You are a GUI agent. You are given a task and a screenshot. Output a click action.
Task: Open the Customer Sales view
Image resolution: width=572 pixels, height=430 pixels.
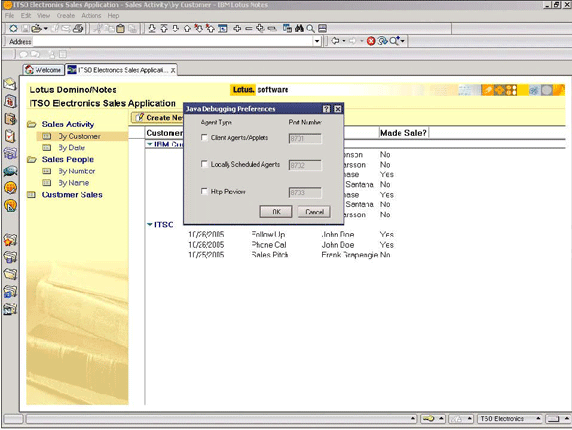tap(72, 195)
